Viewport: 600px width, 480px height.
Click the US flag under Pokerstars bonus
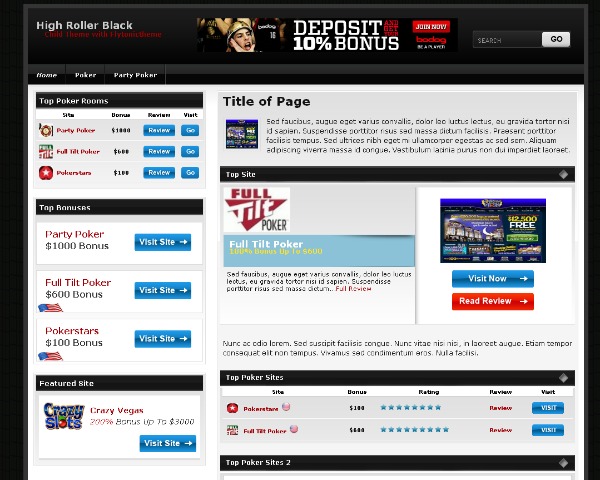point(50,356)
